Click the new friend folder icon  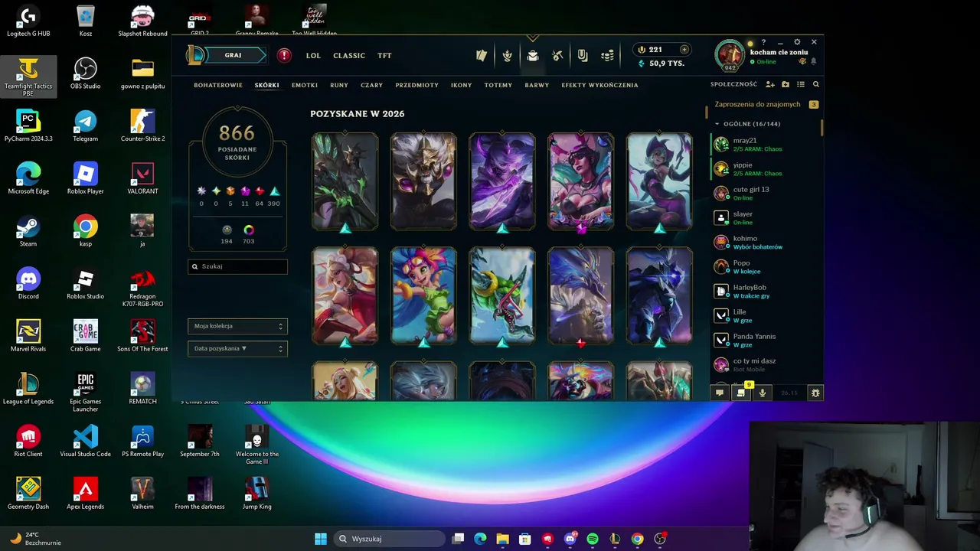[786, 84]
